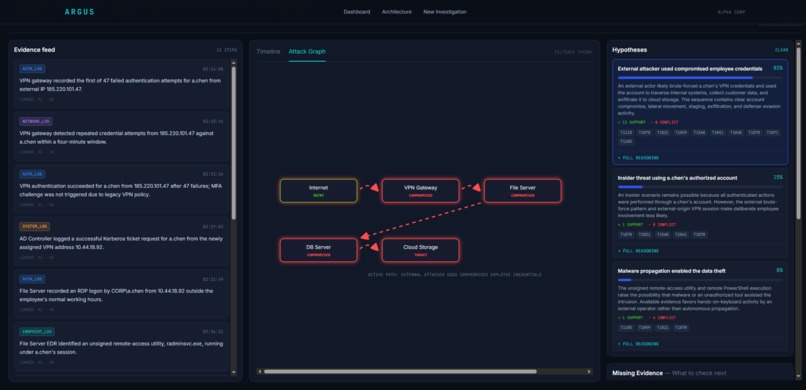Viewport: 806px width, 390px height.
Task: Open the radminsvc.exe EDR evidence entry
Action: pyautogui.click(x=121, y=347)
